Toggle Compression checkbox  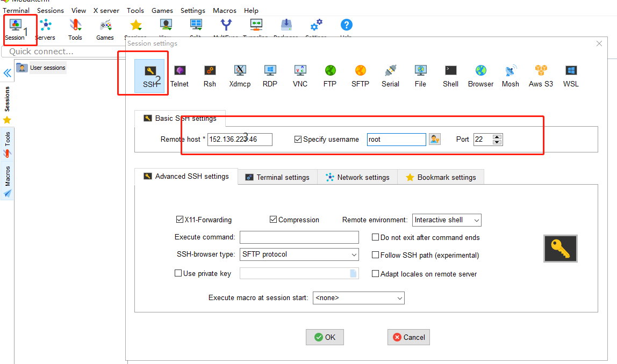tap(273, 220)
